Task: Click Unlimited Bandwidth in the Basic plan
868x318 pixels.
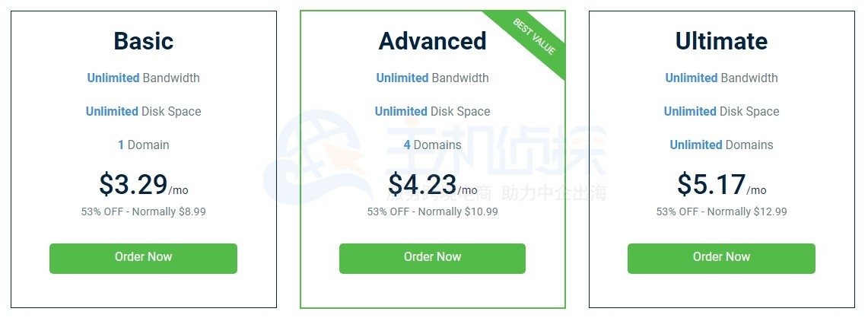Action: coord(143,78)
